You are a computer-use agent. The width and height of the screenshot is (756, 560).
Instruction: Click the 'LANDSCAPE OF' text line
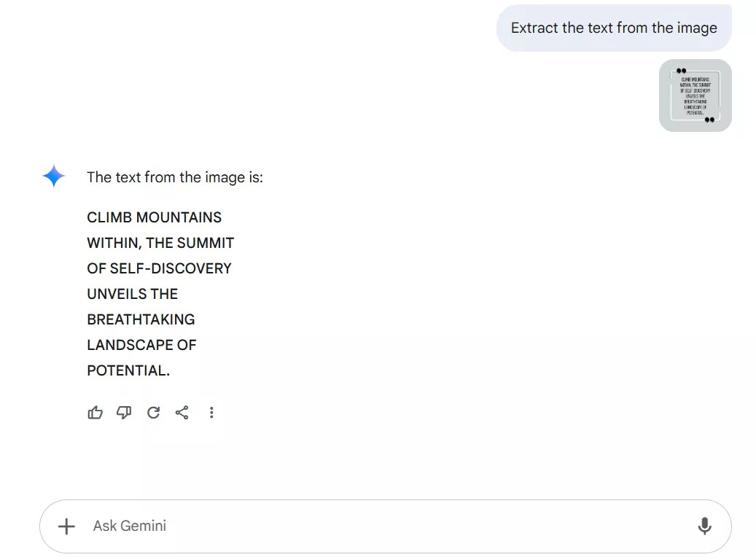tap(141, 346)
